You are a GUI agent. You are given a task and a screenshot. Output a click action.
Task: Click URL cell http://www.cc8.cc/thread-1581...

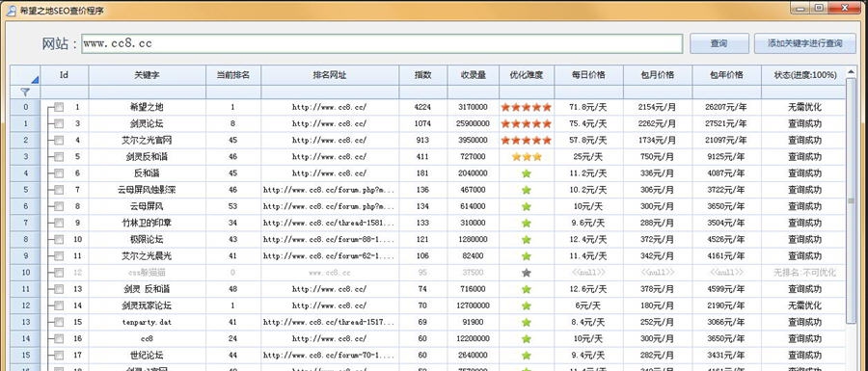click(330, 223)
